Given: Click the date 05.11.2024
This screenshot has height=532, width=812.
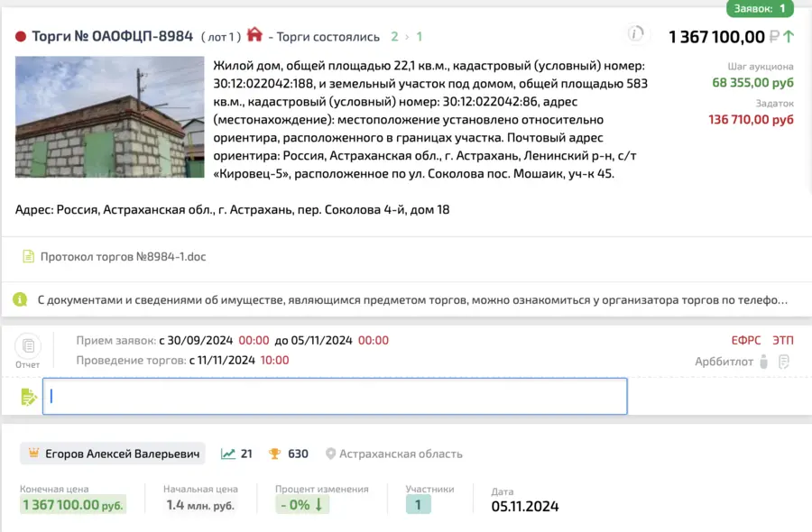Looking at the screenshot, I should point(525,506).
